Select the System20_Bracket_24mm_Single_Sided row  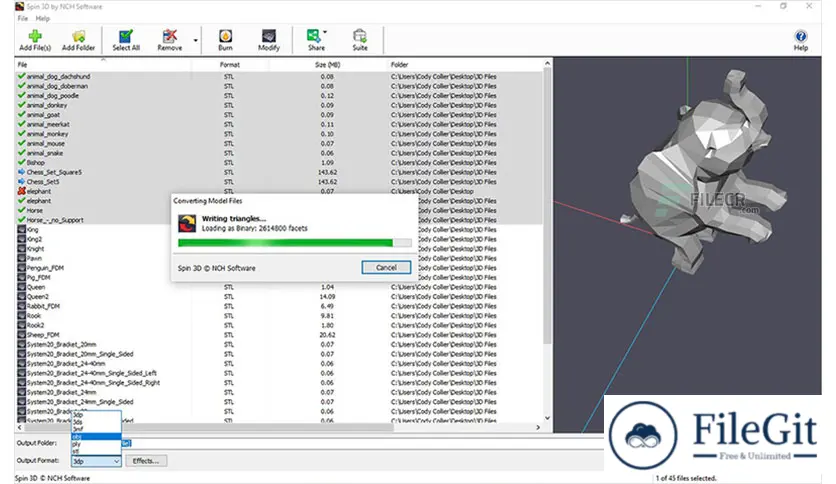(279, 402)
